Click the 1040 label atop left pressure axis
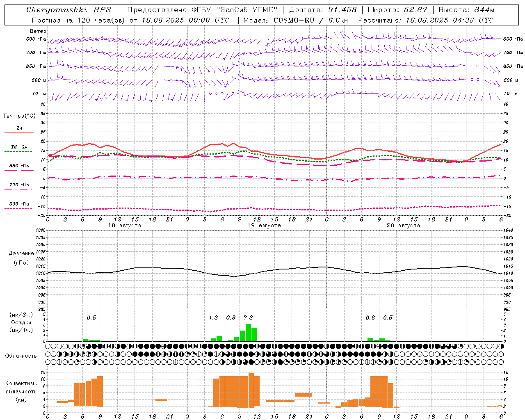The height and width of the screenshot is (420, 525). pyautogui.click(x=41, y=231)
